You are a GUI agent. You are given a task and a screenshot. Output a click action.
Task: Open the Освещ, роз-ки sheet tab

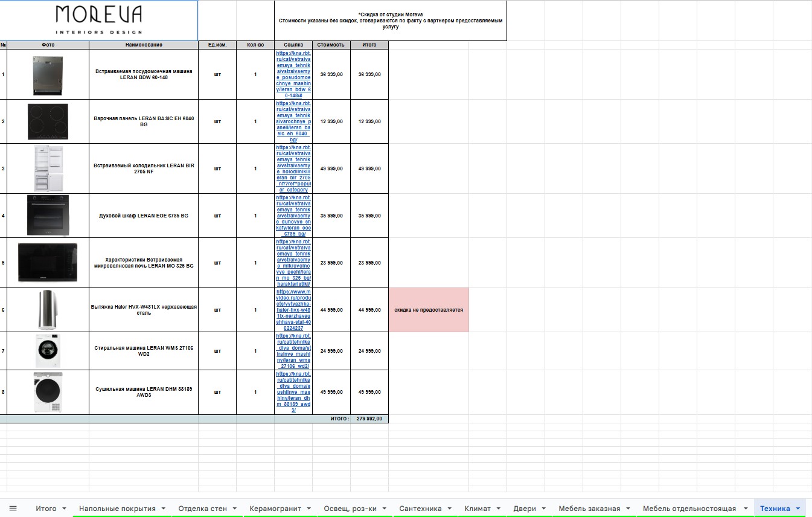(350, 509)
